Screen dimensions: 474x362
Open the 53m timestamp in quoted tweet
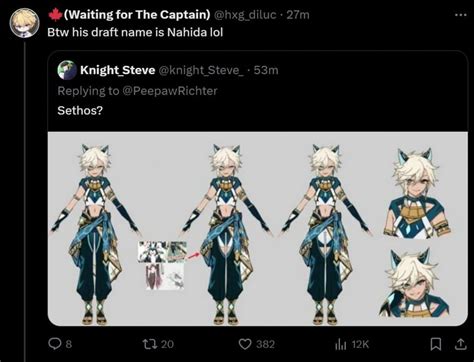pyautogui.click(x=266, y=70)
